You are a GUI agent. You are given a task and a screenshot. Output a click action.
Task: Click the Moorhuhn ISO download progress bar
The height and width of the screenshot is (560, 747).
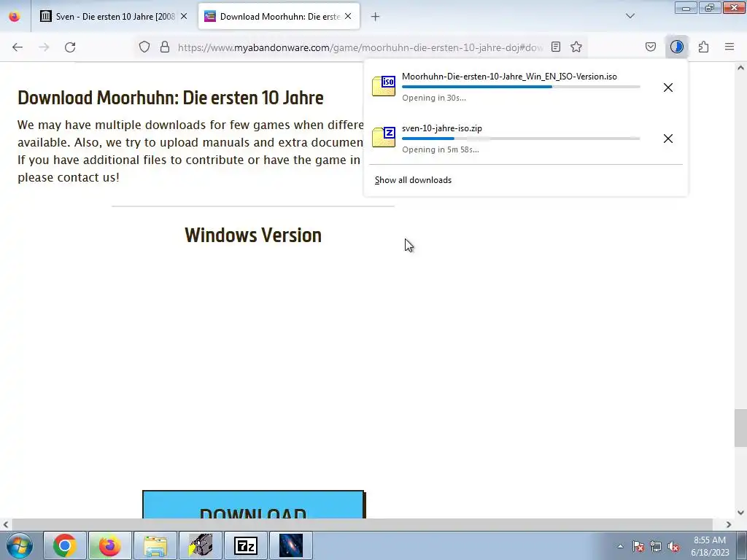click(521, 87)
